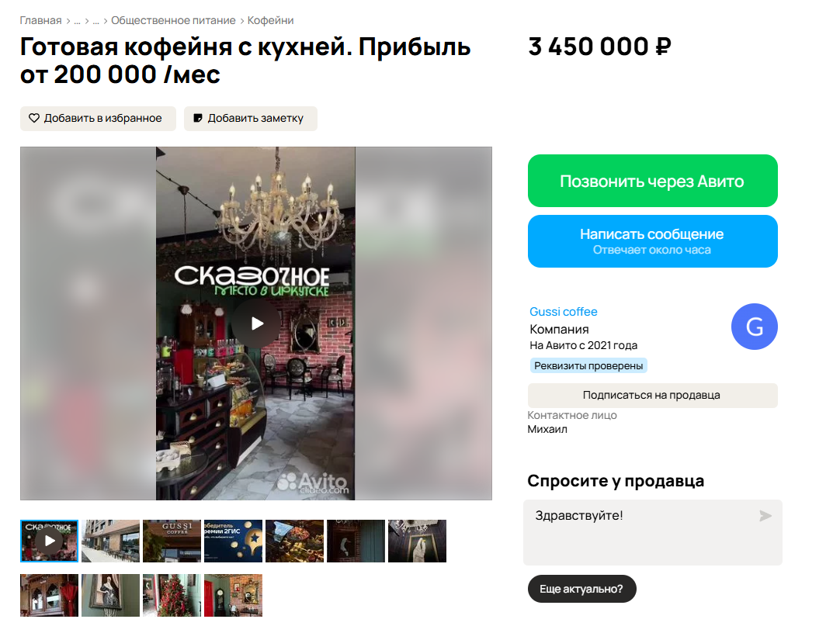
Task: Click Написать сообщение button
Action: click(652, 241)
